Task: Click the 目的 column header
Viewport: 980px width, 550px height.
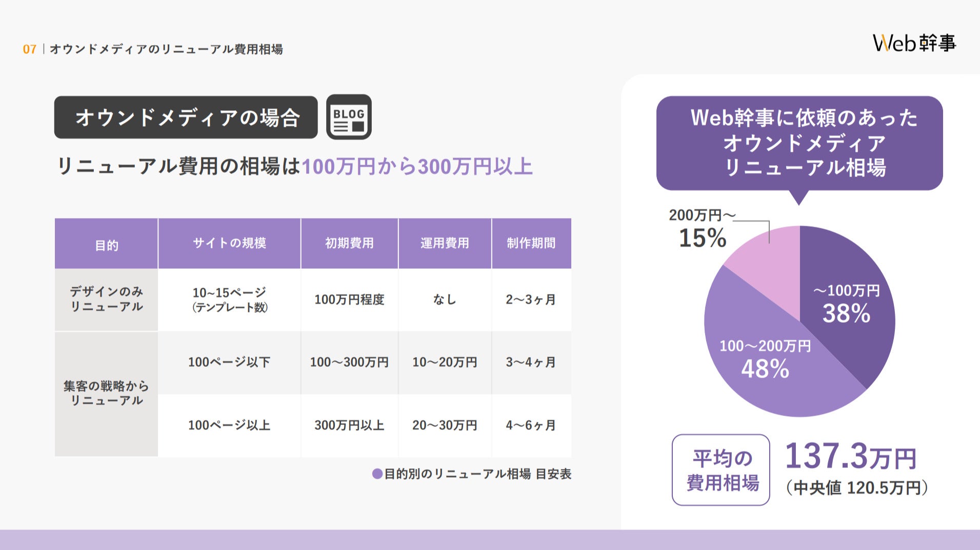Action: coord(106,244)
